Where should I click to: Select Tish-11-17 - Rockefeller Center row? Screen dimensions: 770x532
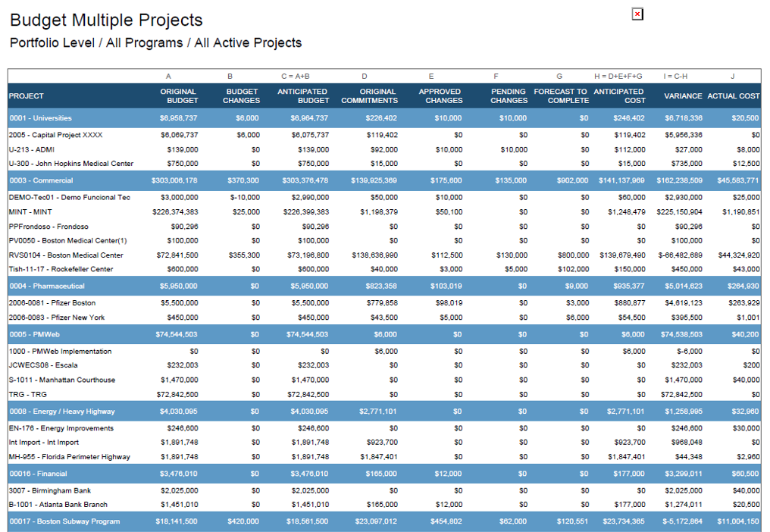(384, 269)
